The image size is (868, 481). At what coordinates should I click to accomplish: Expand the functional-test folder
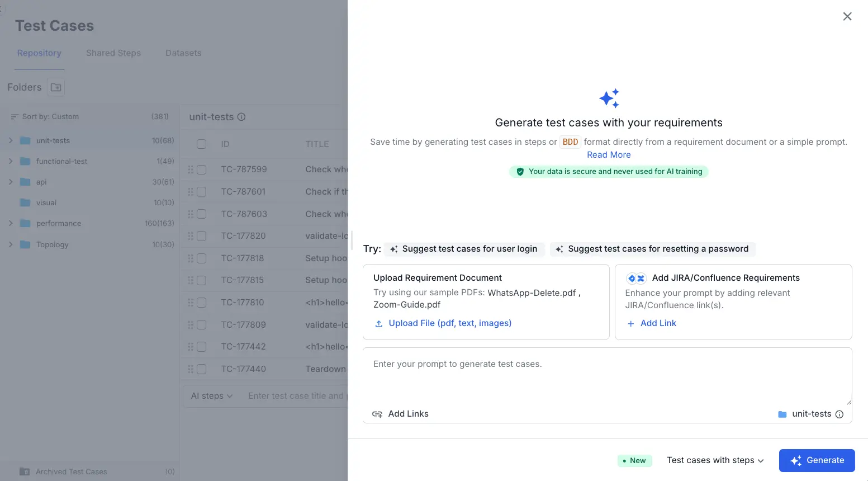pos(11,161)
